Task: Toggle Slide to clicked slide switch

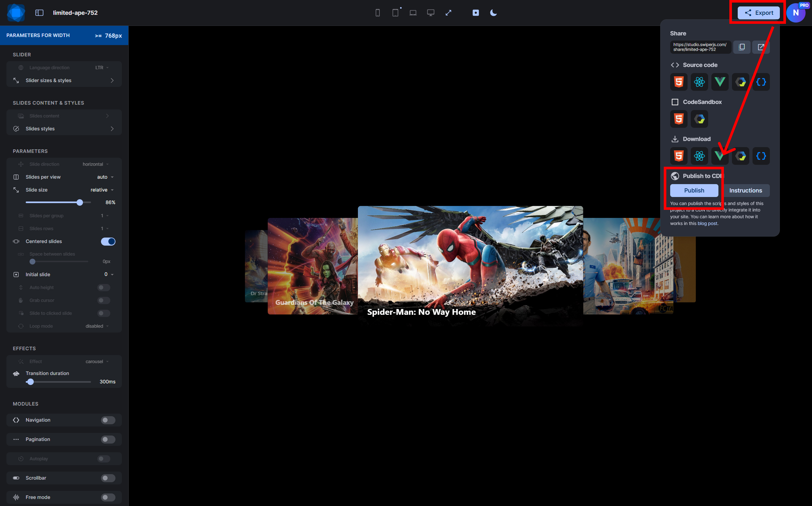Action: (104, 313)
